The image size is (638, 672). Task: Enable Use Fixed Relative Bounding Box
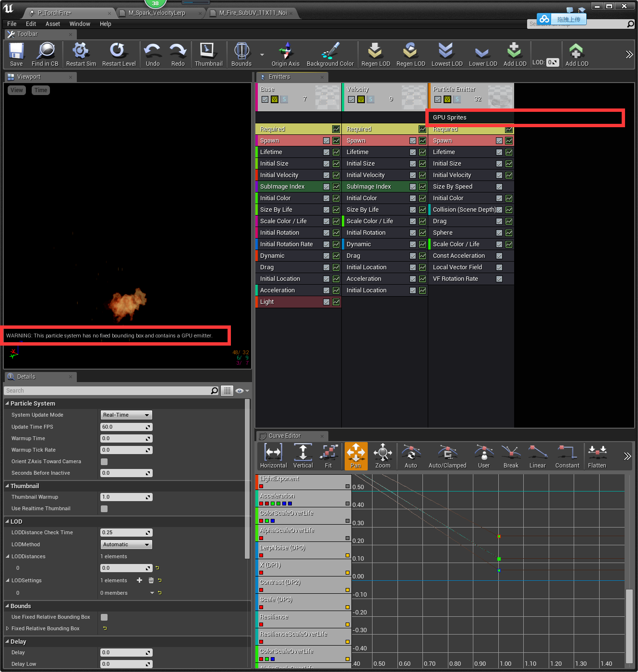(x=104, y=617)
